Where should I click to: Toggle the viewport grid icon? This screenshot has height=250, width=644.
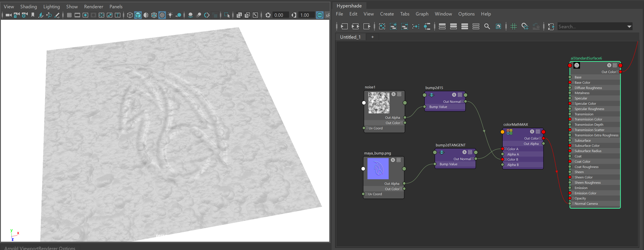[69, 15]
